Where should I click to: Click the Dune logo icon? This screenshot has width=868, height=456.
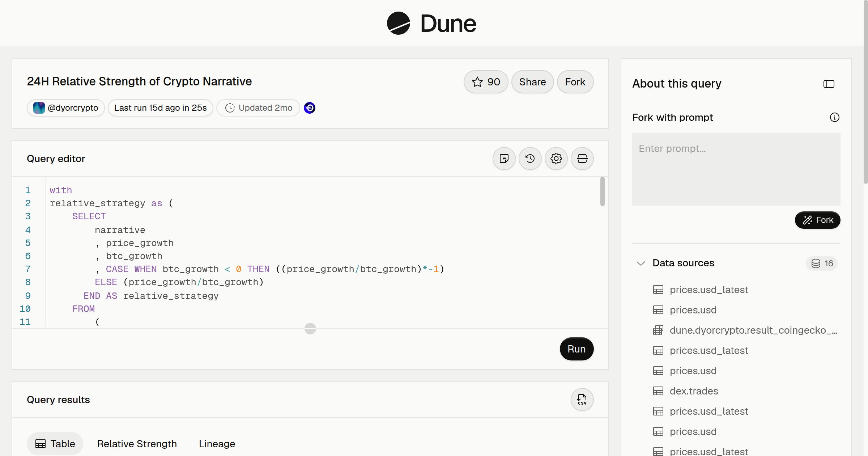tap(398, 23)
